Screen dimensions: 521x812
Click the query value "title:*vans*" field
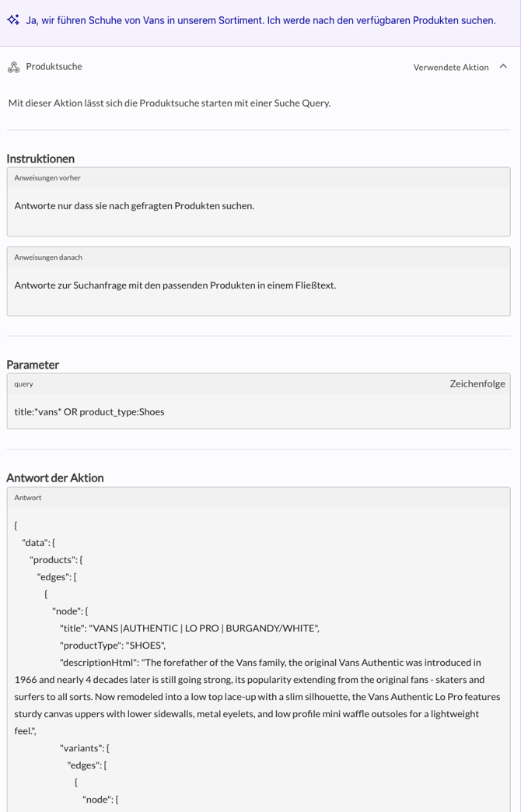pos(89,412)
